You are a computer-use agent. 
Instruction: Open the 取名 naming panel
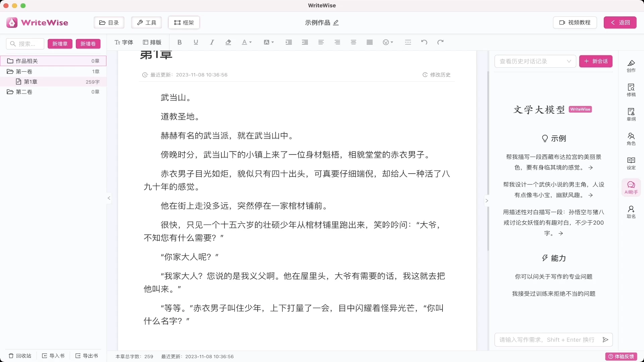pyautogui.click(x=631, y=212)
